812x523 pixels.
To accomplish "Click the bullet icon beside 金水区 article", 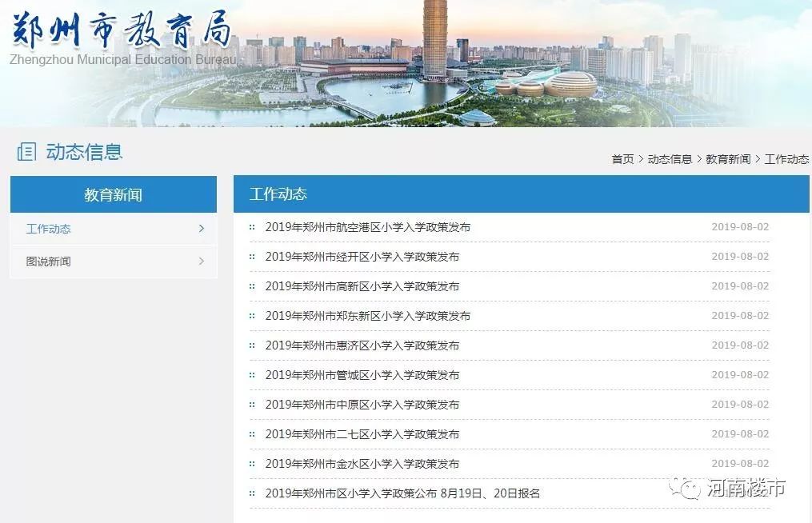I will click(x=252, y=464).
